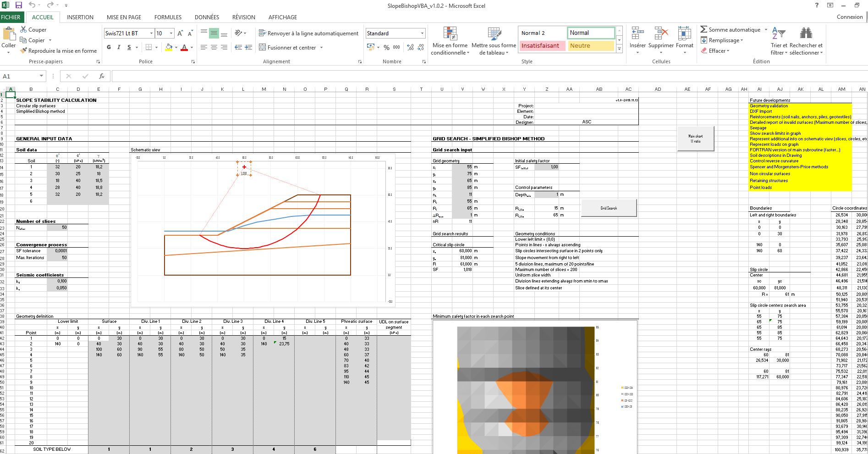Add a decimal place icon
Viewport: 868px width, 454px height.
point(410,47)
